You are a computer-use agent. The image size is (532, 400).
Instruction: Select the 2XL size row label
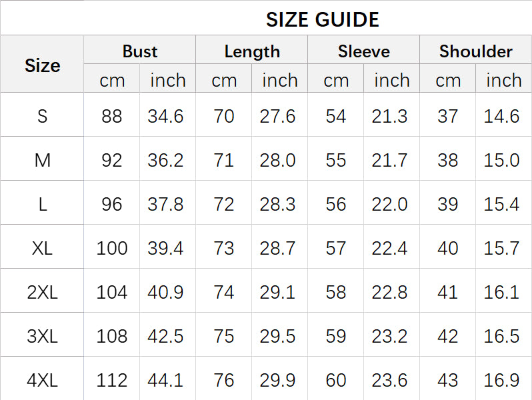tap(42, 292)
